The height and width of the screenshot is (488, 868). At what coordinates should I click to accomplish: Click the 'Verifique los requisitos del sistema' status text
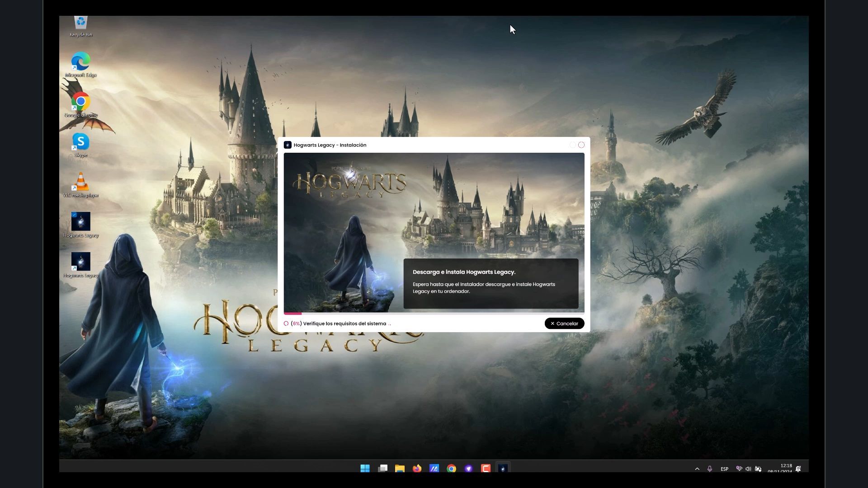(344, 324)
